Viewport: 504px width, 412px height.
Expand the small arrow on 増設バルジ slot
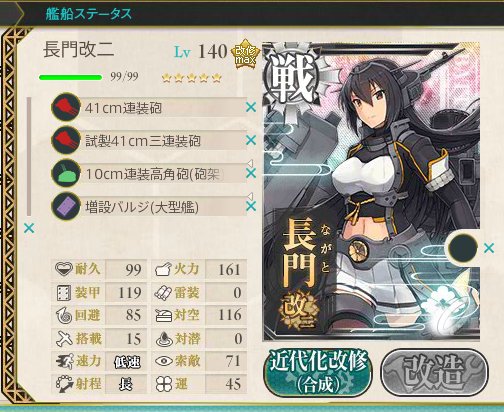[250, 196]
